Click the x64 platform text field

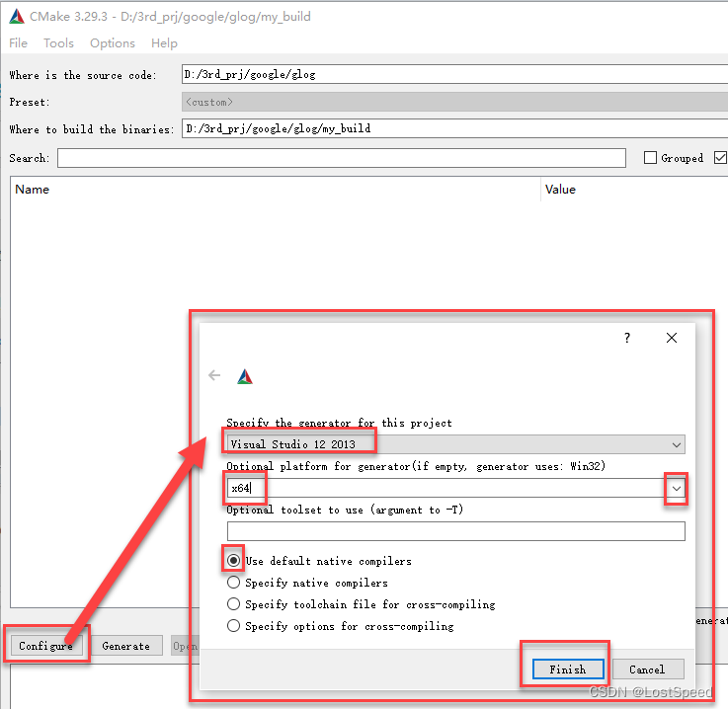tap(445, 488)
